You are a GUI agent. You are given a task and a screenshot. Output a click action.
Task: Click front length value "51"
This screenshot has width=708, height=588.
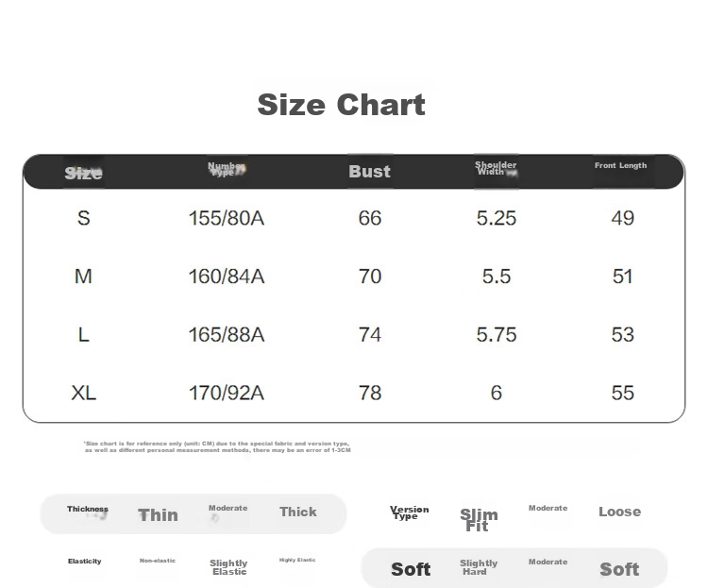pyautogui.click(x=623, y=277)
